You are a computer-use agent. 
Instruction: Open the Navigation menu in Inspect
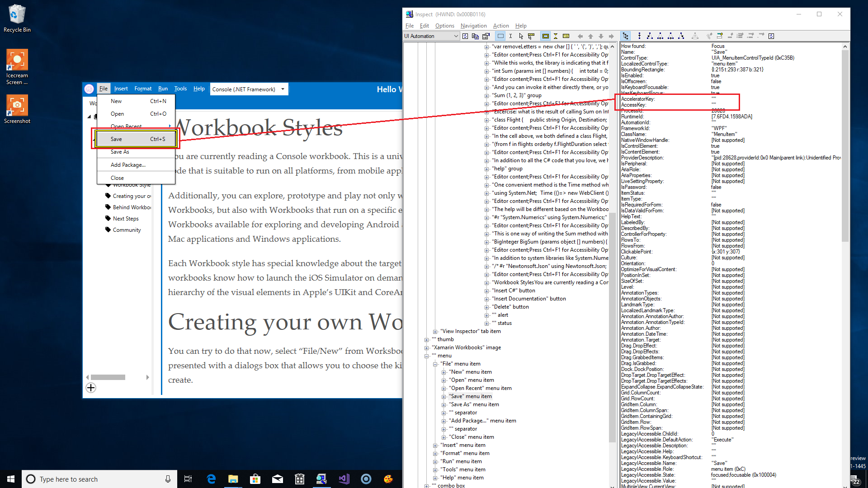tap(473, 26)
